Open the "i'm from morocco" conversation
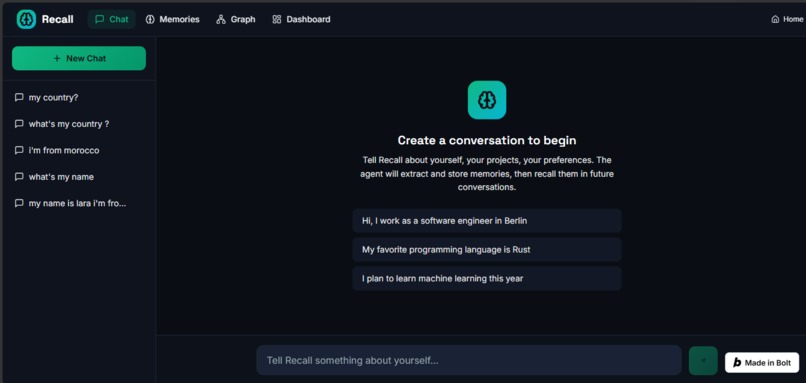806x383 pixels. pos(79,151)
